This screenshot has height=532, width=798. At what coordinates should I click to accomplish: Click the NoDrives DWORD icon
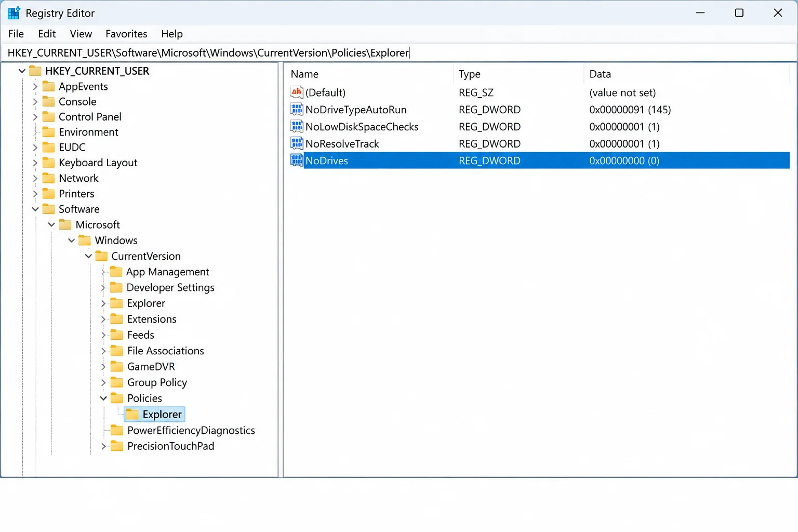coord(297,161)
